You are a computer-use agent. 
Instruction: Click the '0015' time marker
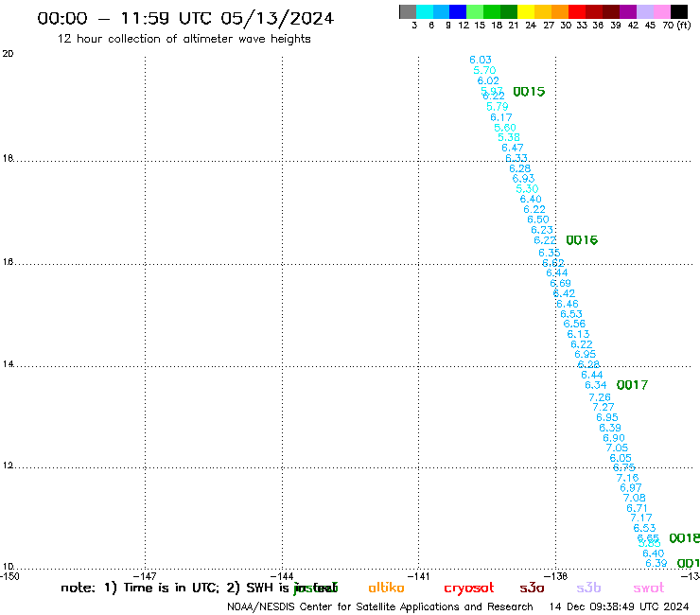click(529, 92)
